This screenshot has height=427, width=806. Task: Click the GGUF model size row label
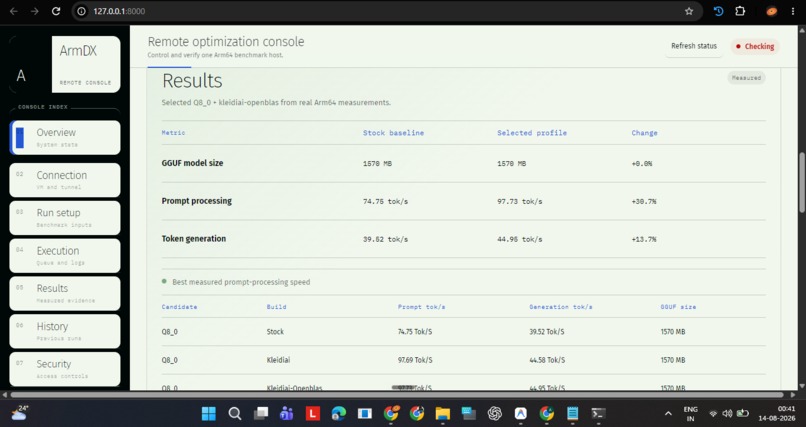tap(192, 163)
